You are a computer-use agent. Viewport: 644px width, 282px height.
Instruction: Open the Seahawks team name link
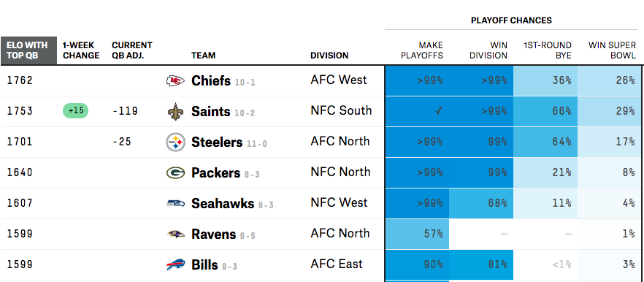[x=223, y=203]
